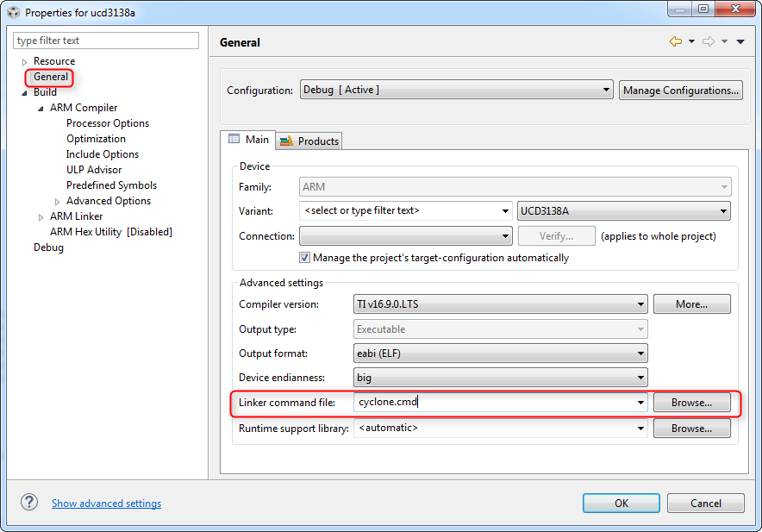Focus the type filter text field
The height and width of the screenshot is (532, 762).
click(106, 41)
